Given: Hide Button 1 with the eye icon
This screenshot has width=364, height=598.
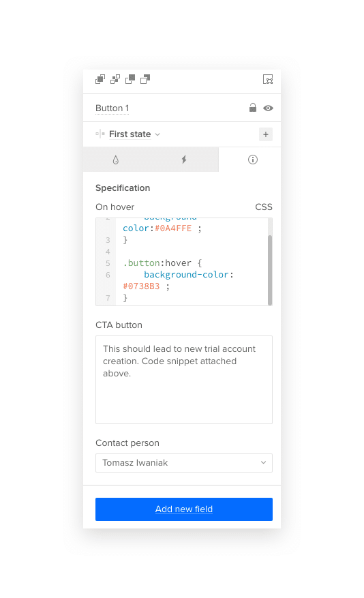Looking at the screenshot, I should click(269, 108).
